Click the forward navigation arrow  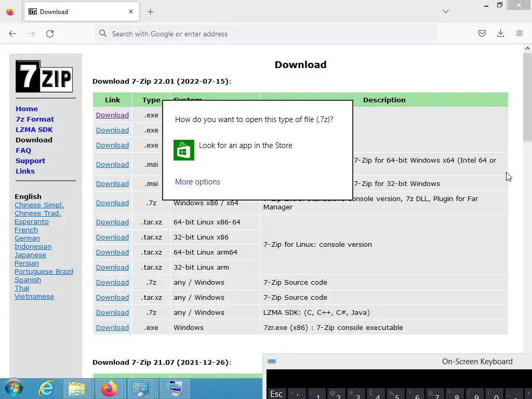click(x=31, y=34)
